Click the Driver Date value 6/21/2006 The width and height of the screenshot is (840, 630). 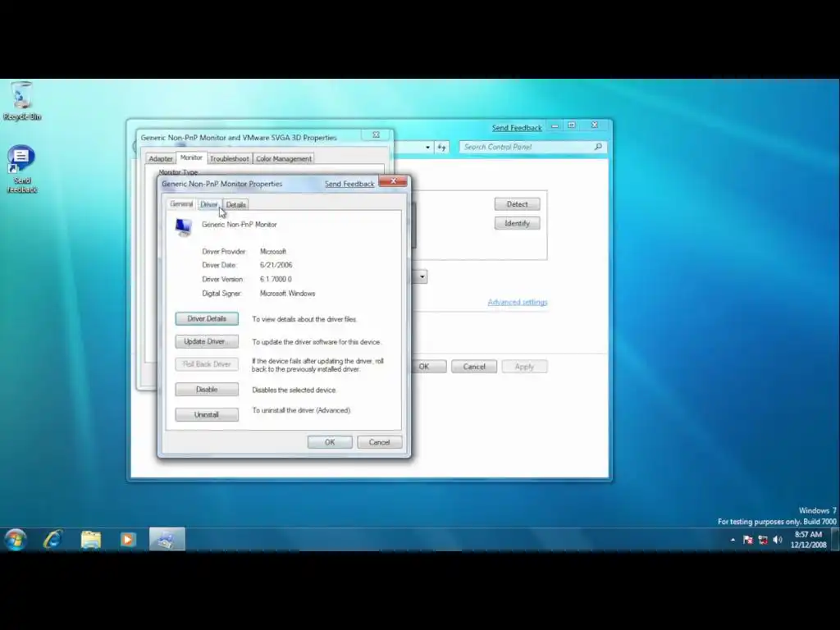point(276,265)
